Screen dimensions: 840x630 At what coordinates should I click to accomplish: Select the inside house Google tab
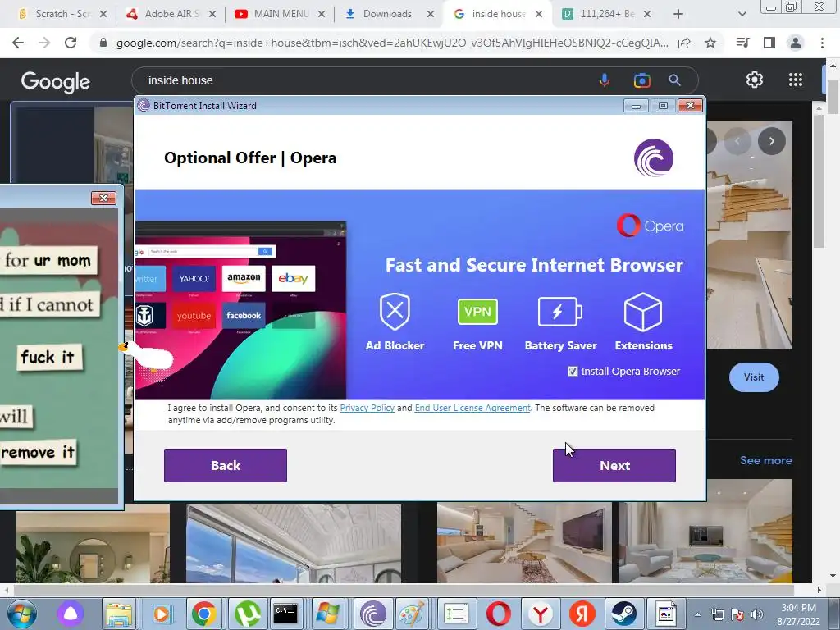click(x=497, y=14)
